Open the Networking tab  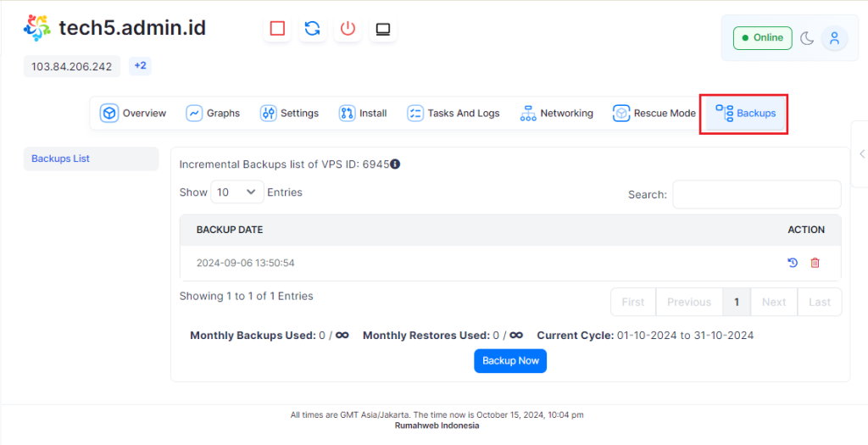(x=556, y=114)
